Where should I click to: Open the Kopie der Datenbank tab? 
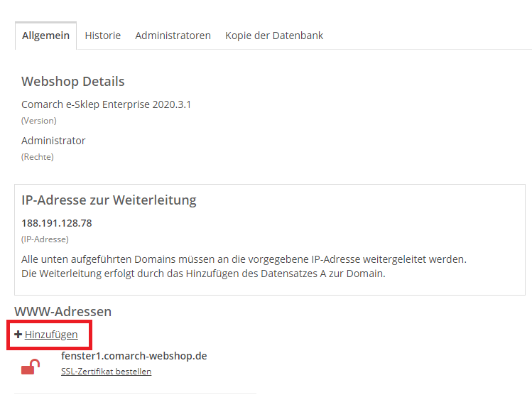pos(274,36)
